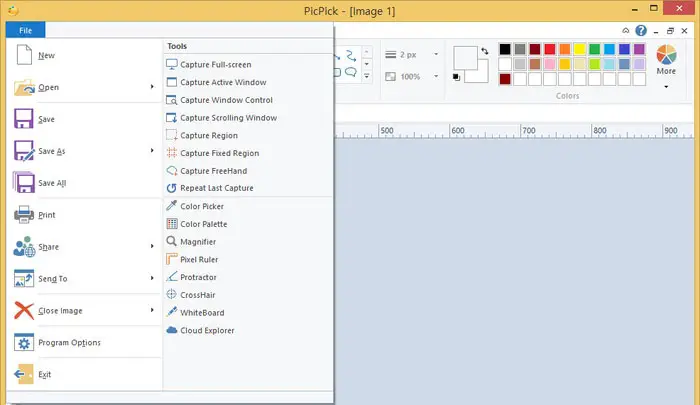Pick the yellow color swatch

coord(579,49)
